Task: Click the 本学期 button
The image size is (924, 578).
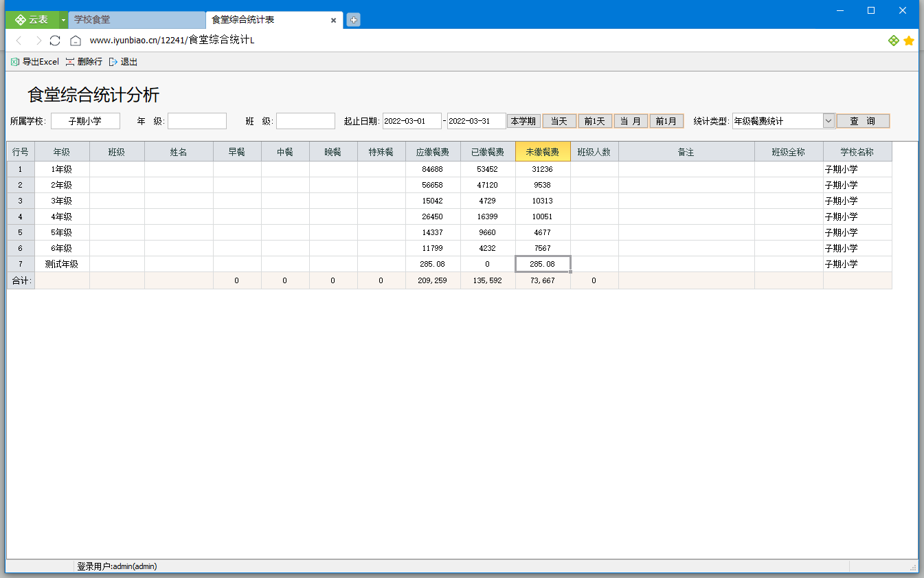Action: click(x=523, y=121)
